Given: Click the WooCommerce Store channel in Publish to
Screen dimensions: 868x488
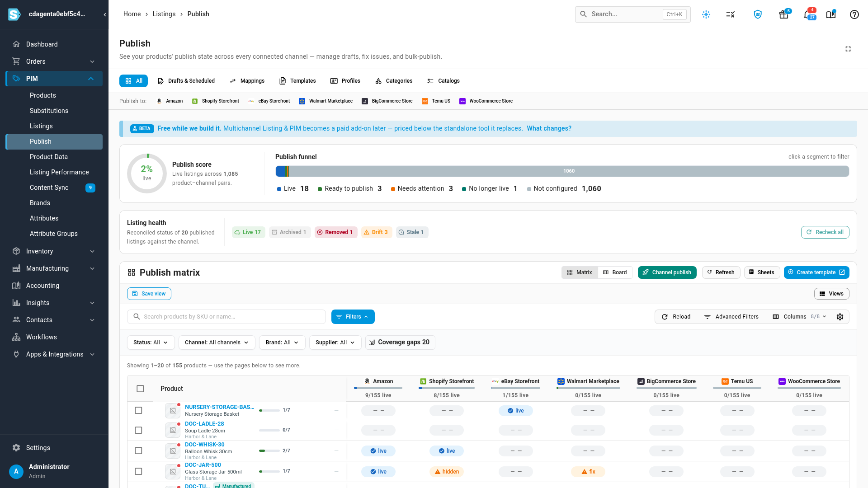Looking at the screenshot, I should 486,101.
